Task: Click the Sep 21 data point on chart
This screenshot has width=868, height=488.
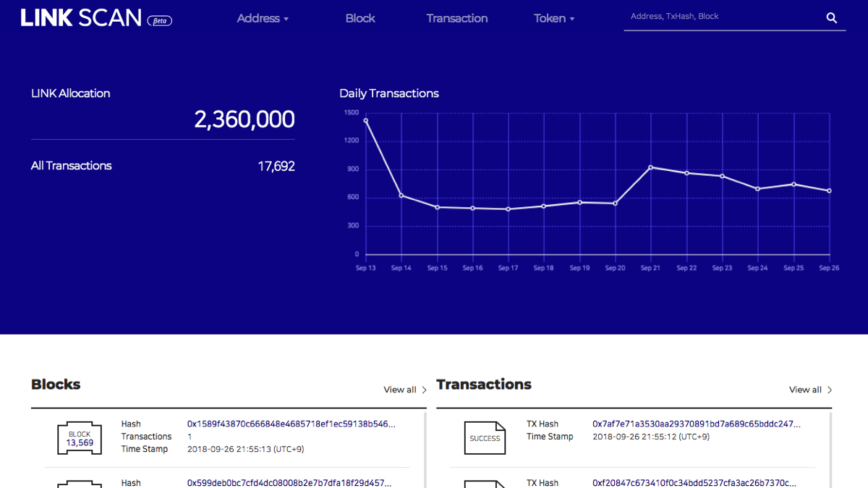Action: click(651, 167)
